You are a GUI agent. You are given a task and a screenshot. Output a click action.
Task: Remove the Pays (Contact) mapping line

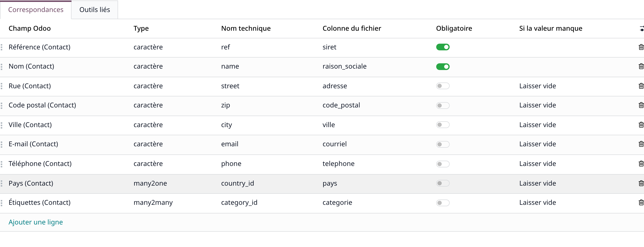pos(641,183)
